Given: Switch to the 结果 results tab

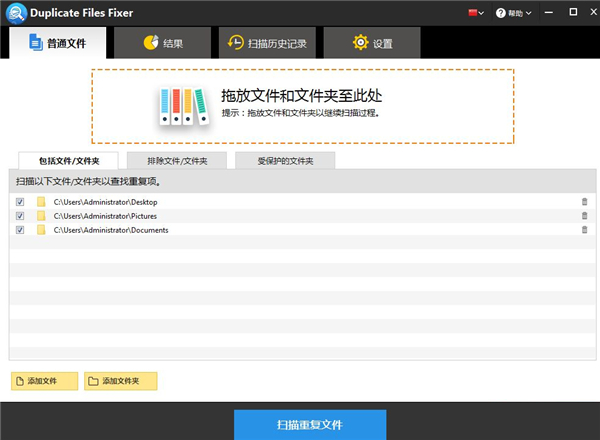Looking at the screenshot, I should click(x=162, y=43).
